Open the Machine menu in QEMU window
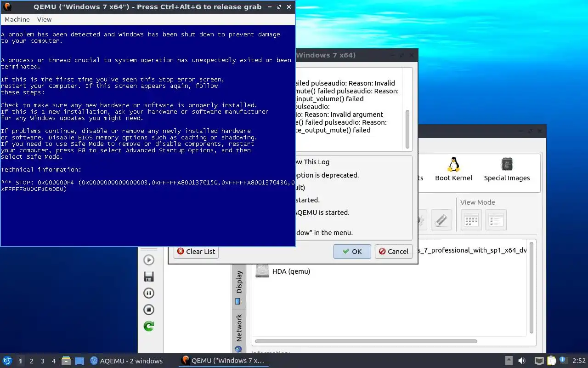 [17, 19]
